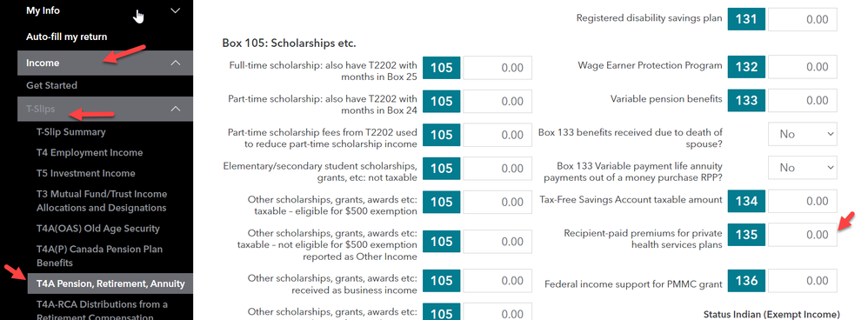Open T4A(OAS) Old Age Security
868x320 pixels.
[98, 228]
